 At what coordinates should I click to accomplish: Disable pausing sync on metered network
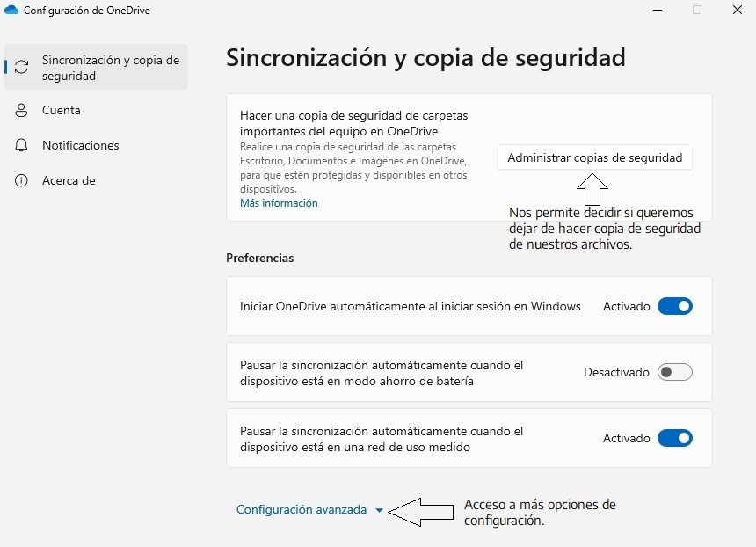pos(675,438)
